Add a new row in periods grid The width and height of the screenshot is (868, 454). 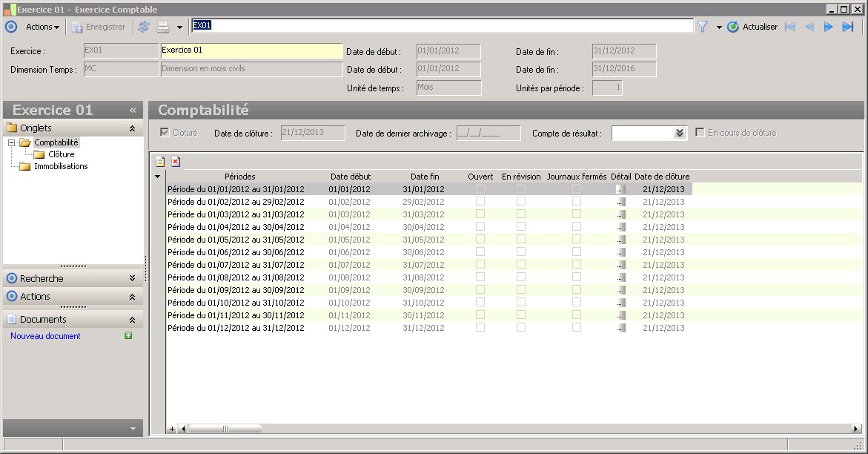coord(160,162)
